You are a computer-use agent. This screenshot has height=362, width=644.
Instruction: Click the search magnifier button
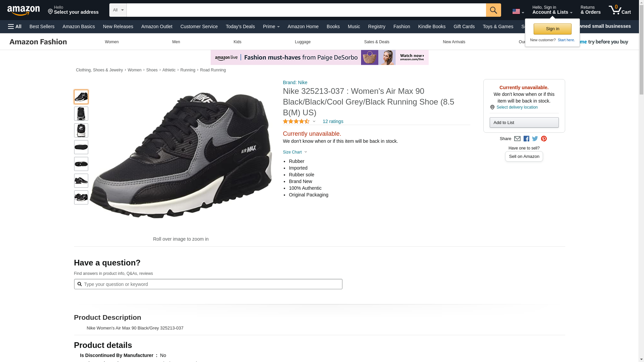[x=493, y=10]
